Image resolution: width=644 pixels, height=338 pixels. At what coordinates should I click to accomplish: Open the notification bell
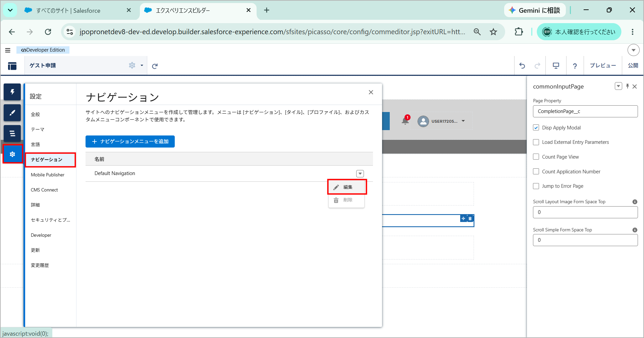(x=405, y=121)
